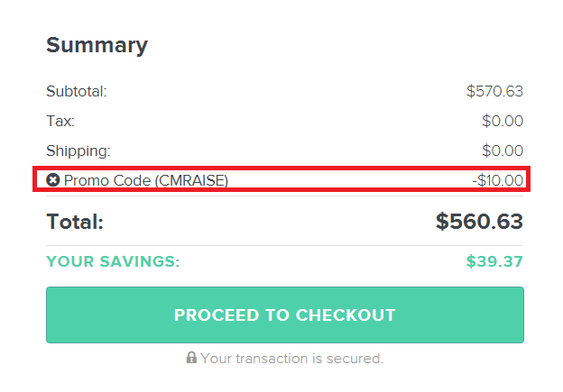The height and width of the screenshot is (392, 563).
Task: Click the divider line above Your Savings
Action: (285, 246)
